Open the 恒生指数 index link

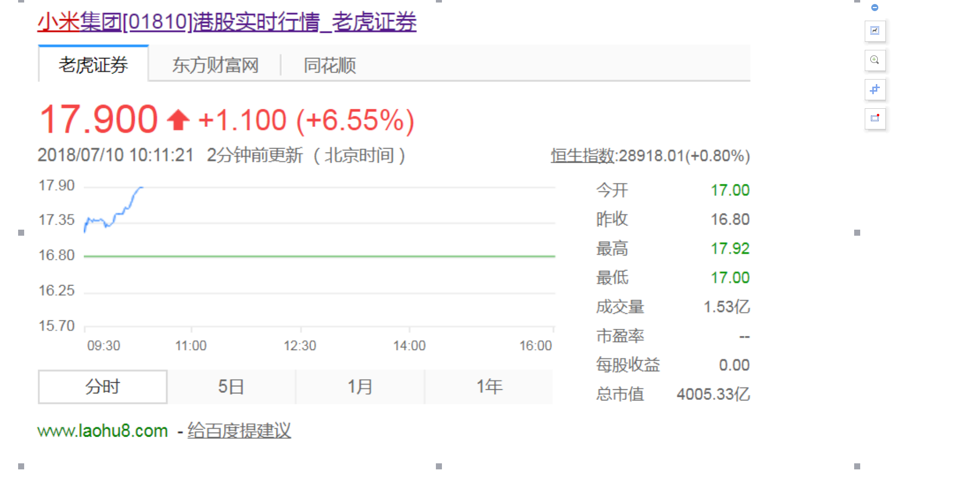[x=582, y=156]
